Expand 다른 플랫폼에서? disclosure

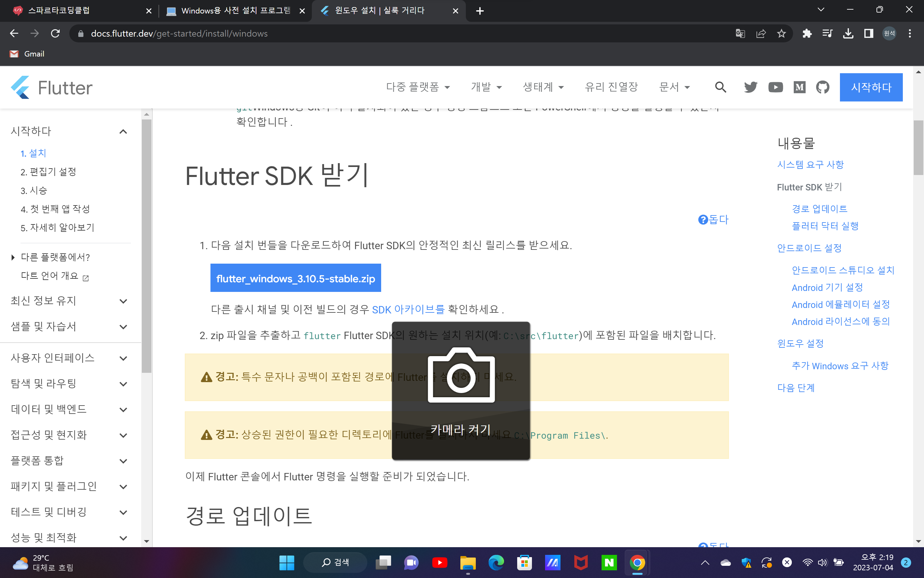pyautogui.click(x=50, y=257)
